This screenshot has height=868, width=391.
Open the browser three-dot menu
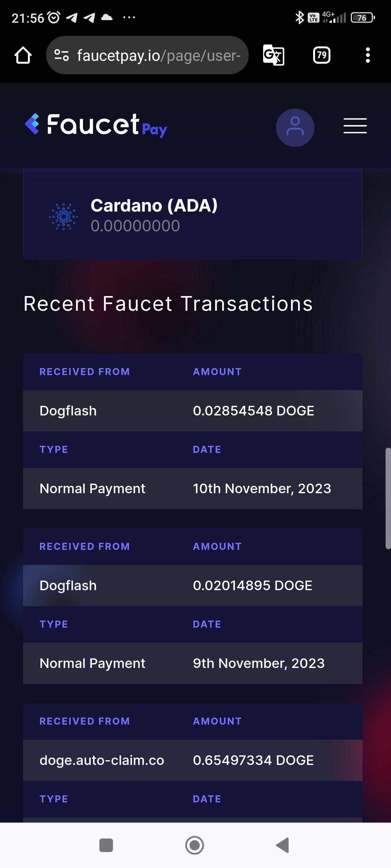point(368,55)
